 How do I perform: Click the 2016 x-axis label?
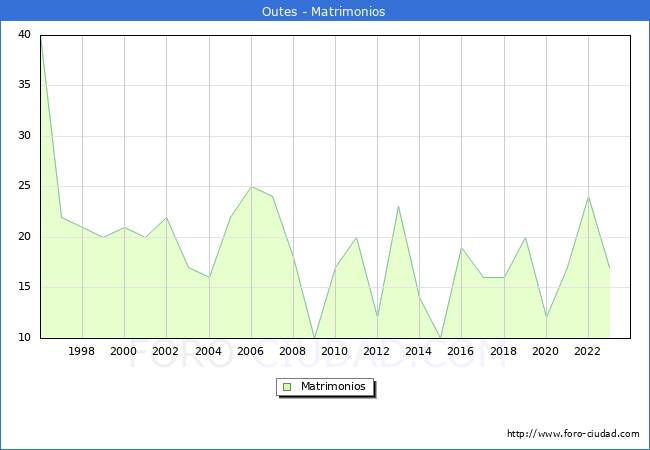point(461,352)
